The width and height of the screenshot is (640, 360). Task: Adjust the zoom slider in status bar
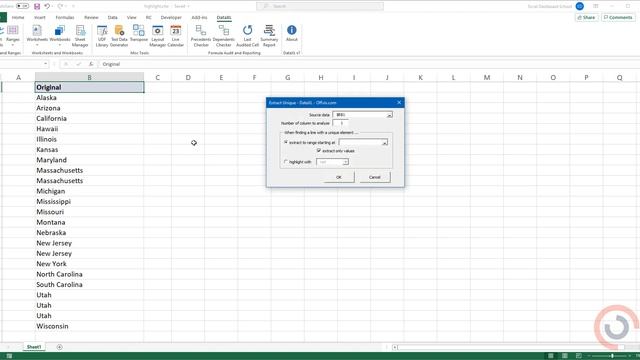[612, 356]
